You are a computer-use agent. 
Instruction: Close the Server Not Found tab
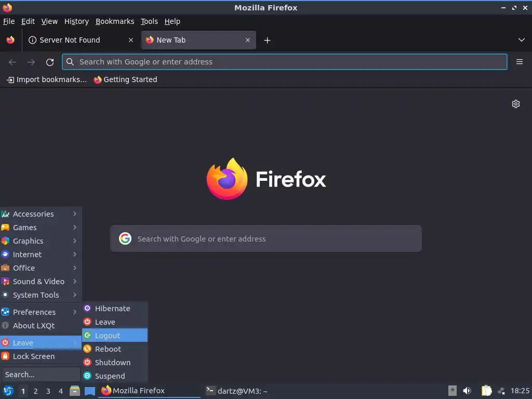(130, 40)
